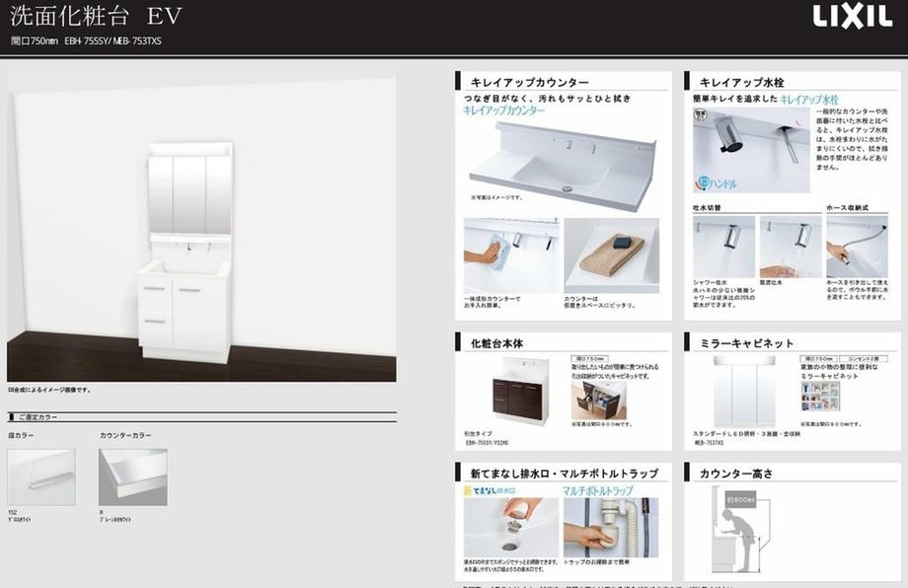Click the towel on counter photo
The image size is (908, 588).
click(612, 255)
